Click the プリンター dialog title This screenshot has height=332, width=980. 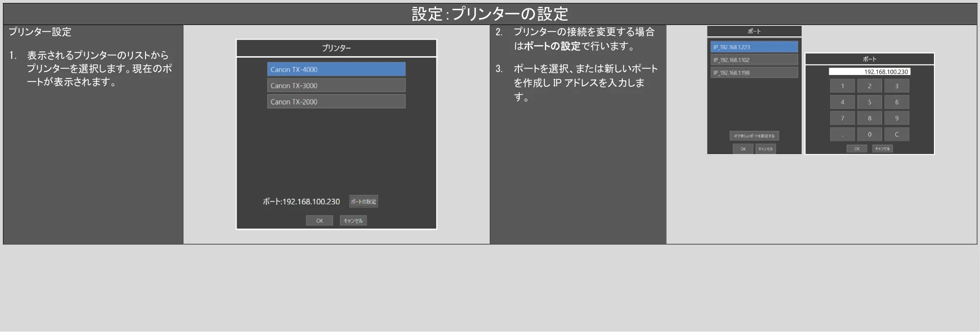(336, 48)
